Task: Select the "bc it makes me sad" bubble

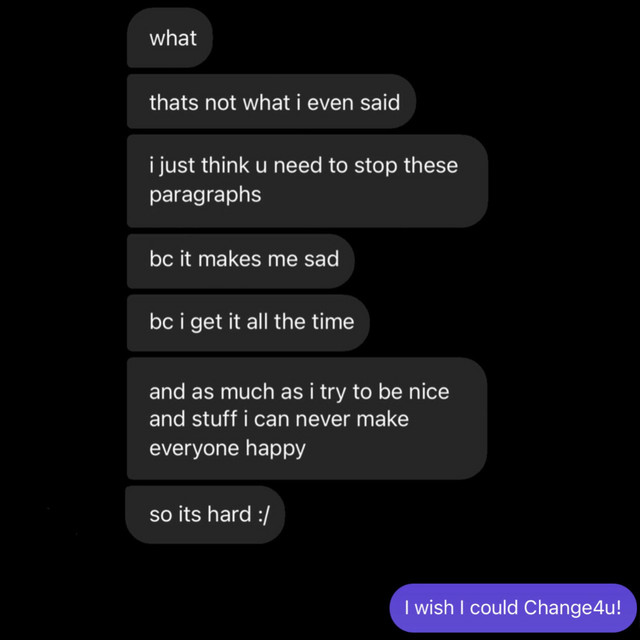Action: click(x=242, y=259)
